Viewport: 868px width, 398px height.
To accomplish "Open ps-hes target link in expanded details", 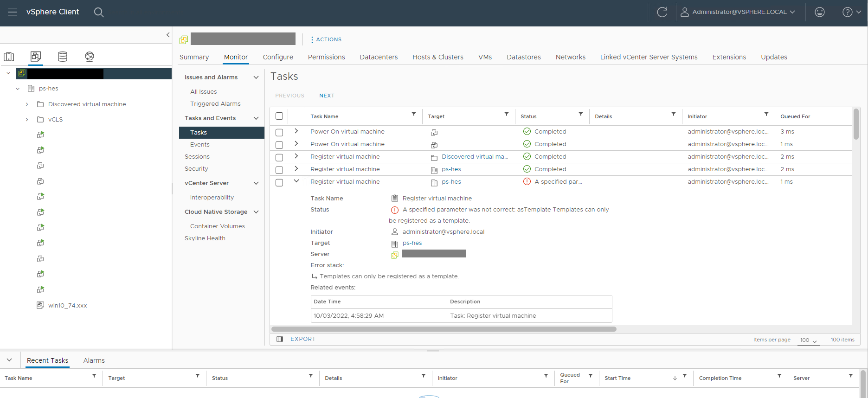I will (412, 243).
